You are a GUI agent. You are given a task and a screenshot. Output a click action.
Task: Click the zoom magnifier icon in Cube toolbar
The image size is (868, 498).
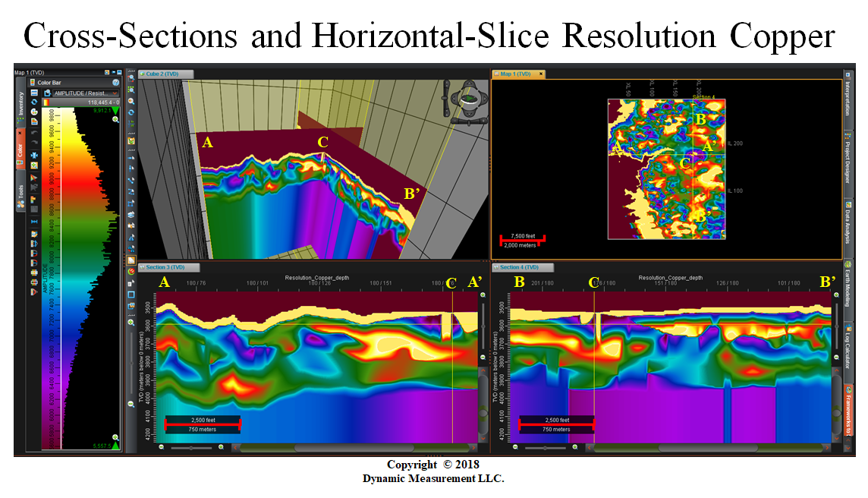131,102
